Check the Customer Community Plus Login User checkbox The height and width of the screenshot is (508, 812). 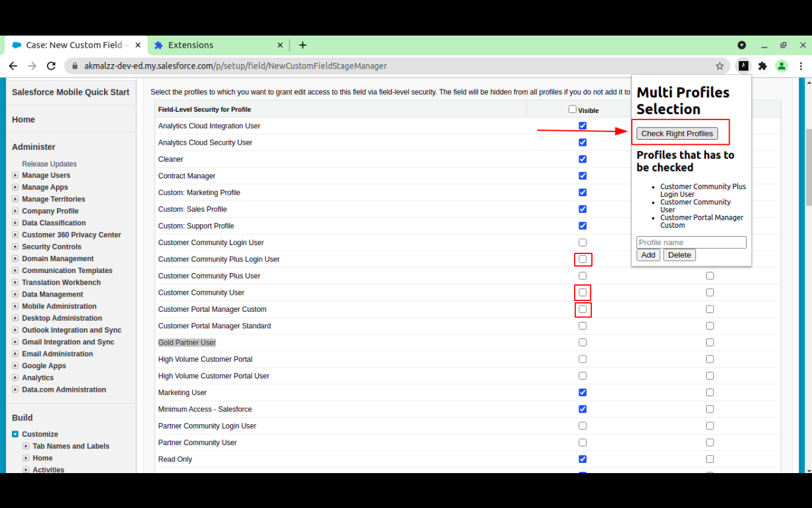click(582, 259)
